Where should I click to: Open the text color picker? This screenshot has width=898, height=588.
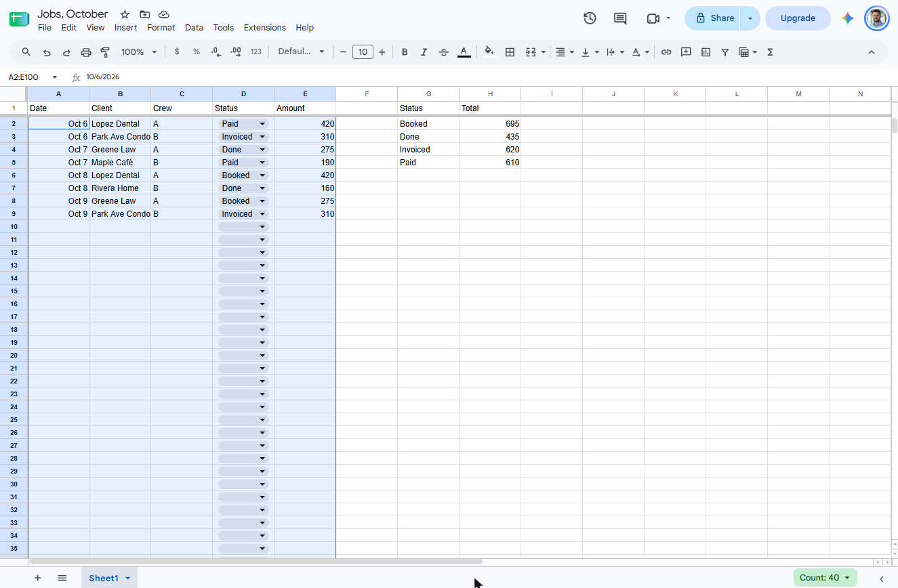point(464,52)
